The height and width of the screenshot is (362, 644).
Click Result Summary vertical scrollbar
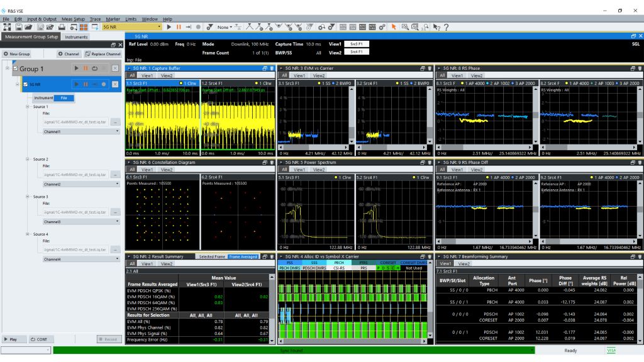[x=272, y=309]
